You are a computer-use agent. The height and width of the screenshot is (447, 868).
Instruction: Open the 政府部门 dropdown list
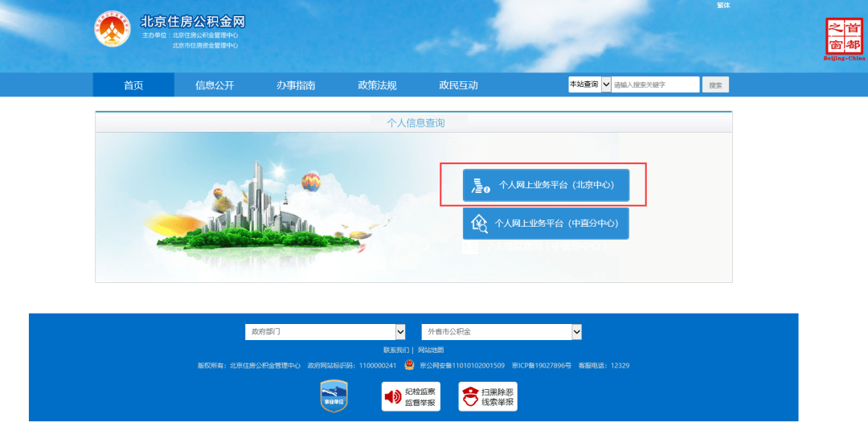325,332
